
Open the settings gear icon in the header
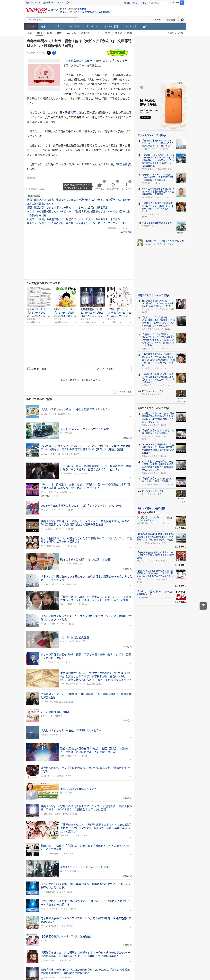(x=182, y=19)
